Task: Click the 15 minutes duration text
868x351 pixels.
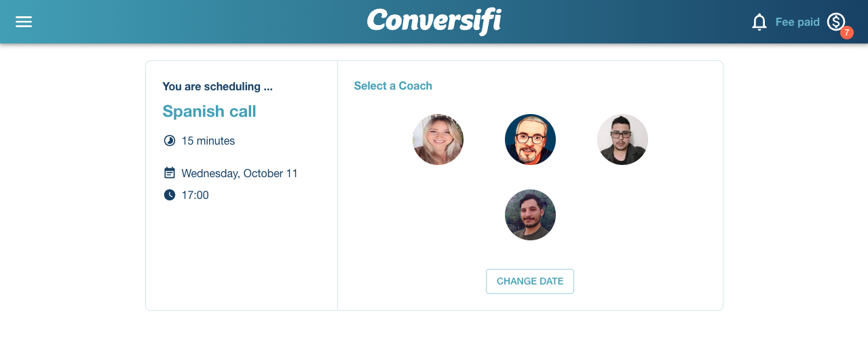Action: (x=208, y=141)
